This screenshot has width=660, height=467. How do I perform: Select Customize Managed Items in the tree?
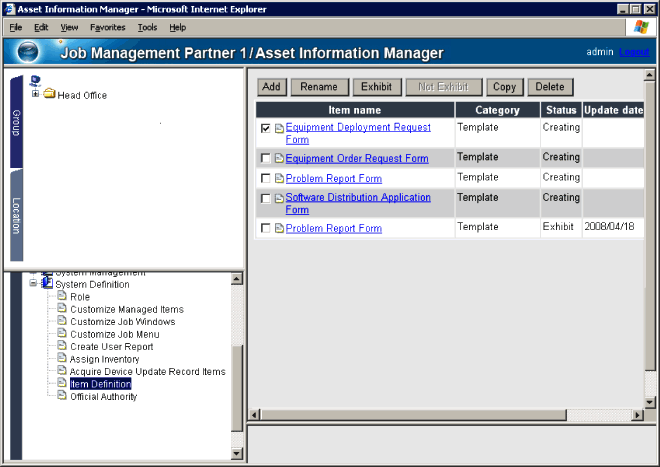point(127,310)
